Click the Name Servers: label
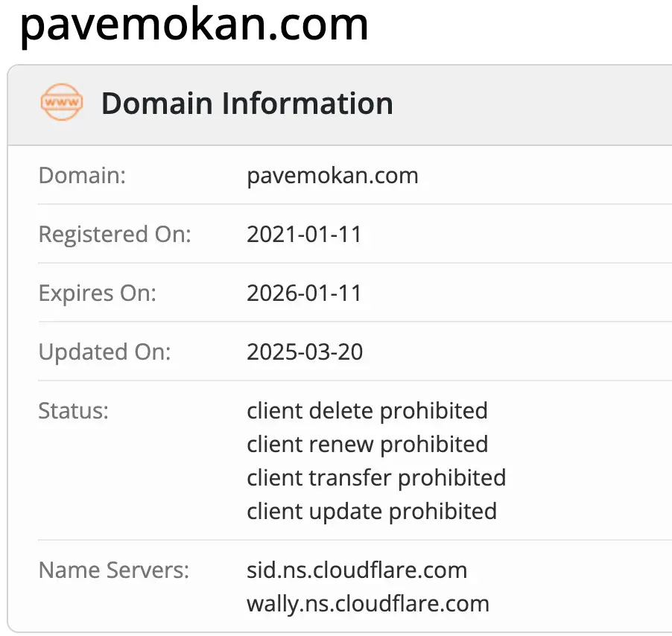 point(114,570)
